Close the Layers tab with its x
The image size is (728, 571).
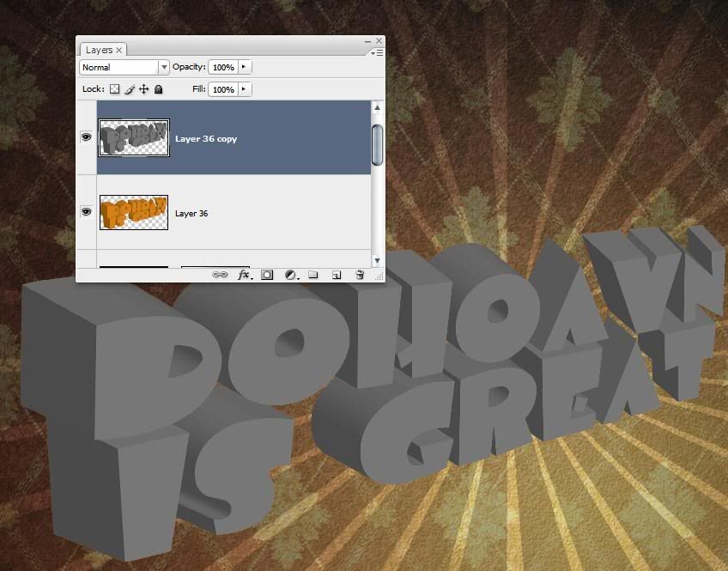coord(118,50)
